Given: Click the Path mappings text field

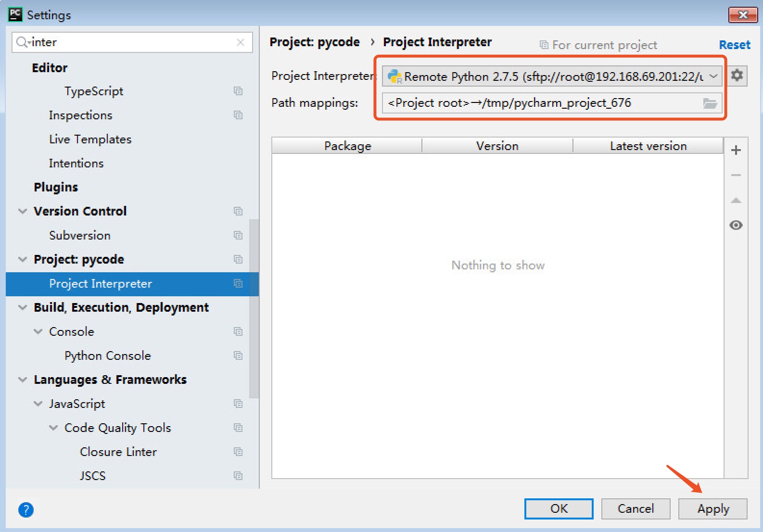Looking at the screenshot, I should (552, 103).
